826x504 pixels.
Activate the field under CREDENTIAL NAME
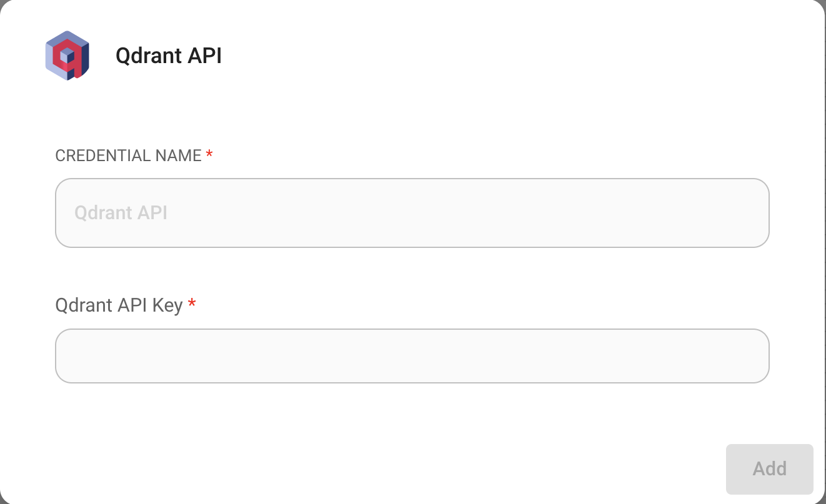click(x=412, y=213)
